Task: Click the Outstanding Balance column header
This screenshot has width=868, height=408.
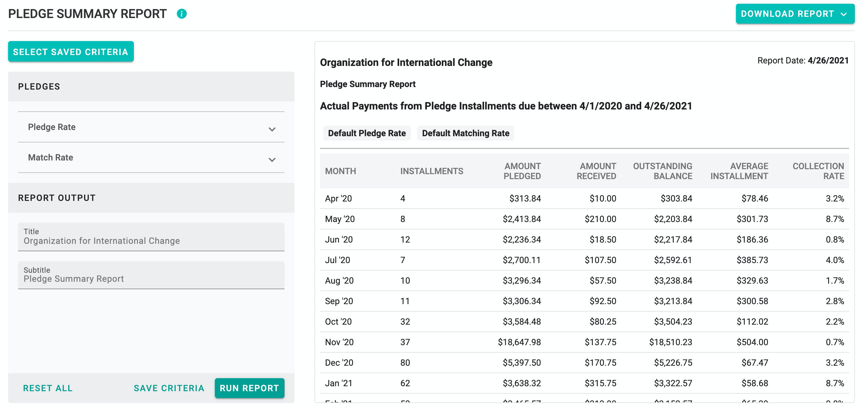Action: pyautogui.click(x=663, y=171)
